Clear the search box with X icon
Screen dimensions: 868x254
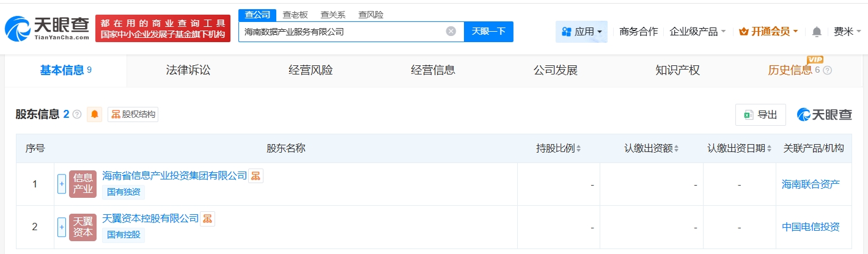tap(451, 31)
